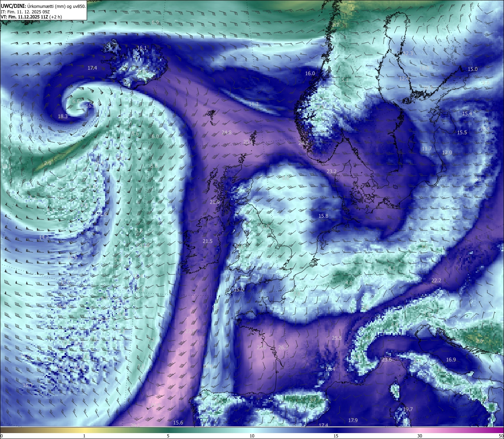Click the 12.4 value over Sweden

click(404, 79)
